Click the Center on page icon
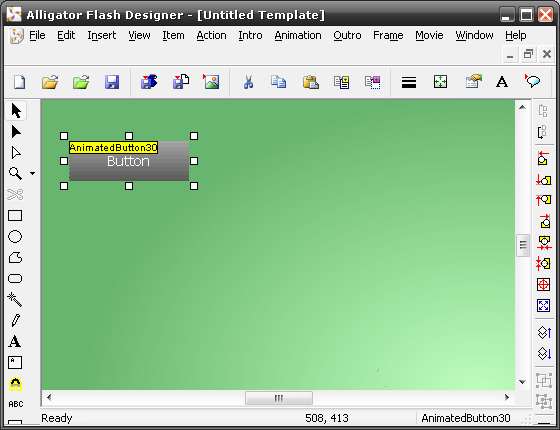This screenshot has height=430, width=560. pyautogui.click(x=543, y=285)
